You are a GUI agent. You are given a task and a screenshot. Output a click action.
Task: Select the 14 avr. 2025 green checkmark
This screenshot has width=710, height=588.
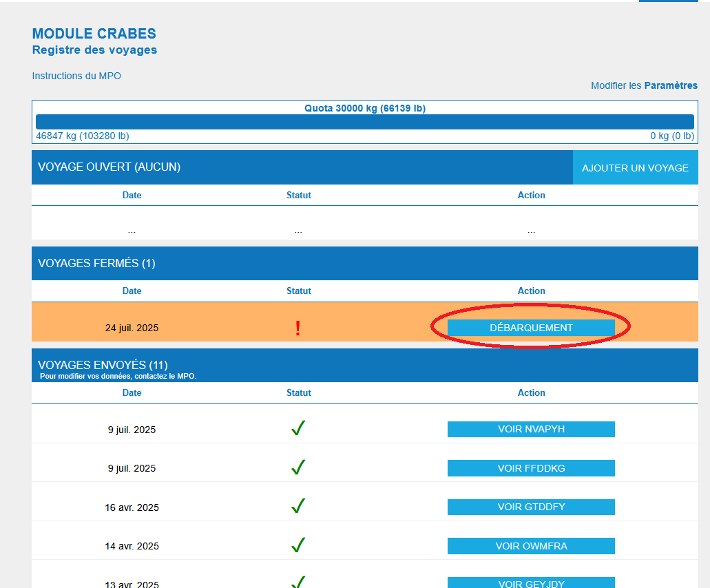tap(298, 546)
